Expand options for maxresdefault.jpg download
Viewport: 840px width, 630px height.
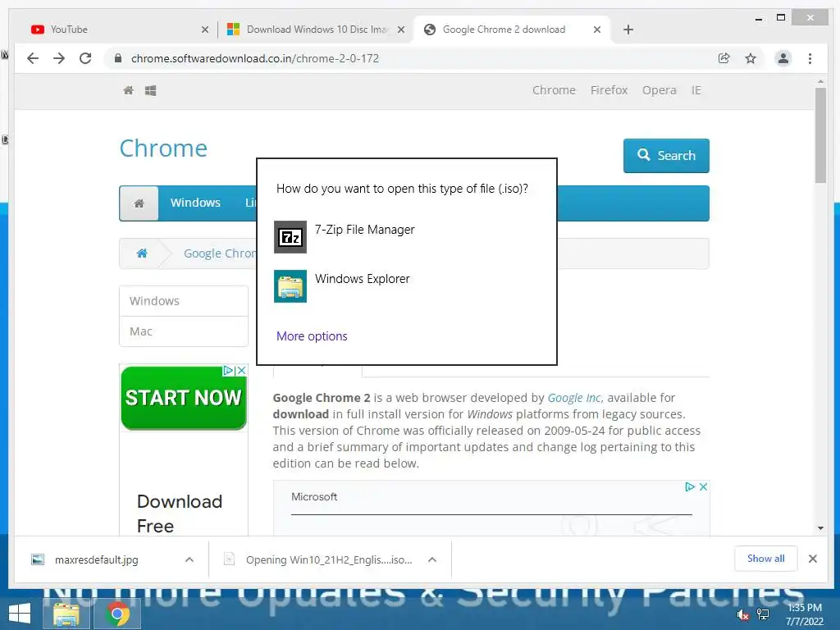point(189,559)
